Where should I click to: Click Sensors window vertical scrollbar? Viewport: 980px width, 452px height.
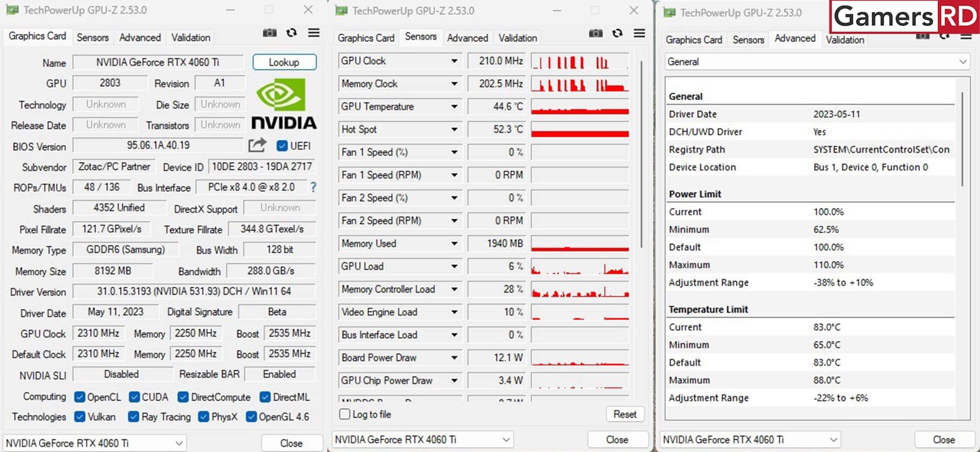(641, 155)
